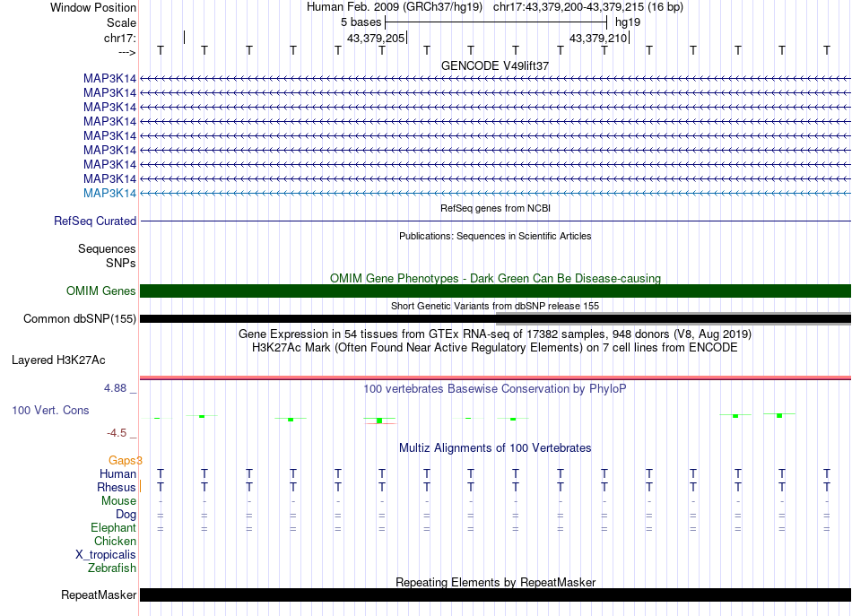852x616 pixels.
Task: Click the '5 bases' scale text
Action: point(361,22)
